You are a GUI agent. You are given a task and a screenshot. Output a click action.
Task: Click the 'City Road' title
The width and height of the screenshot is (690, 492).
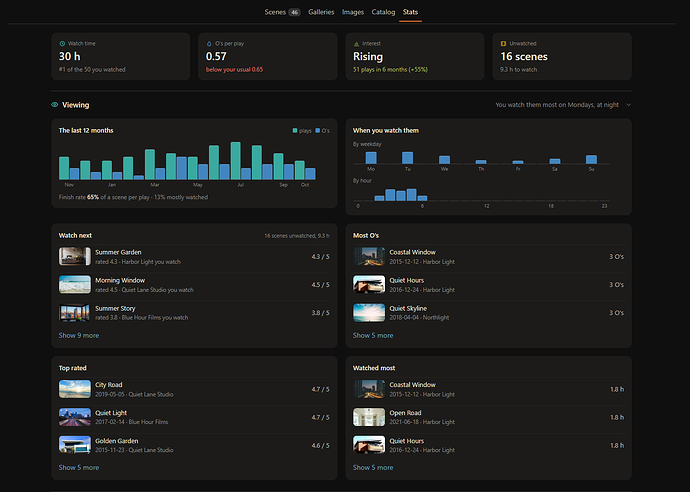109,385
